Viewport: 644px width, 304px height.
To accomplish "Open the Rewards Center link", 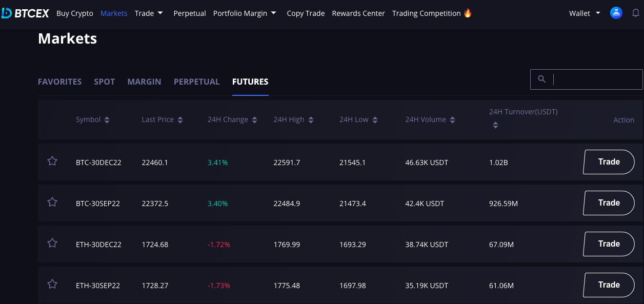I will [358, 13].
